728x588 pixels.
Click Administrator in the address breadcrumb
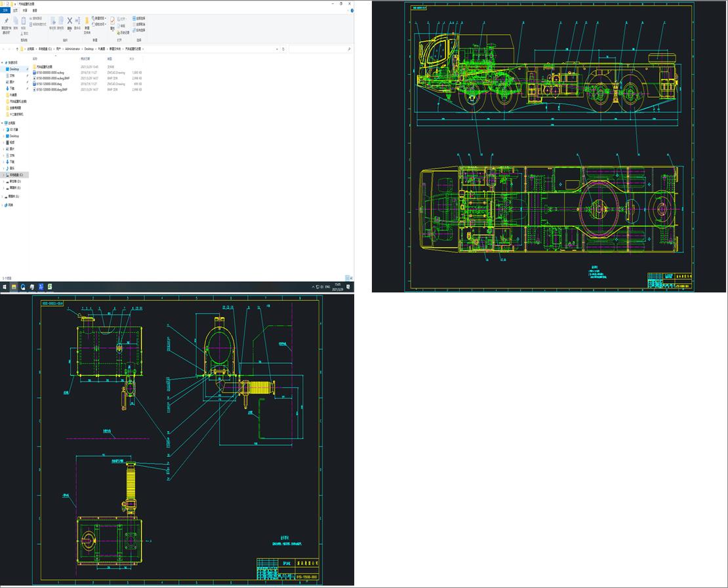(72, 49)
